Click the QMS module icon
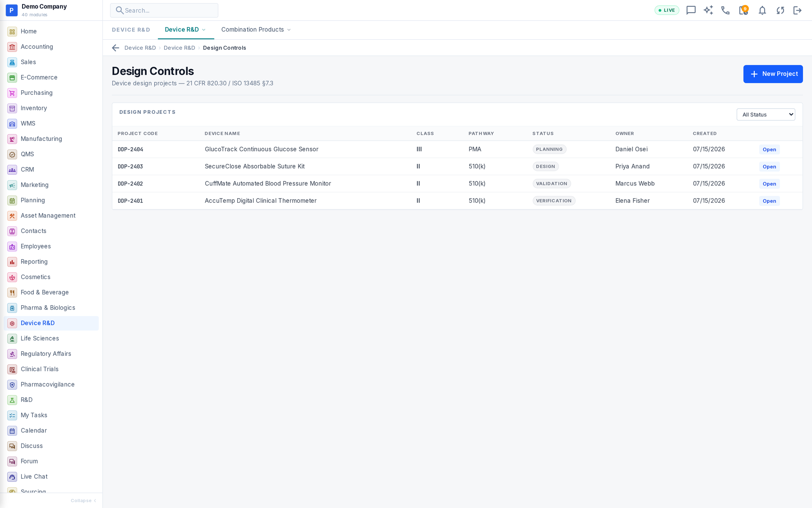This screenshot has height=508, width=812. (12, 154)
